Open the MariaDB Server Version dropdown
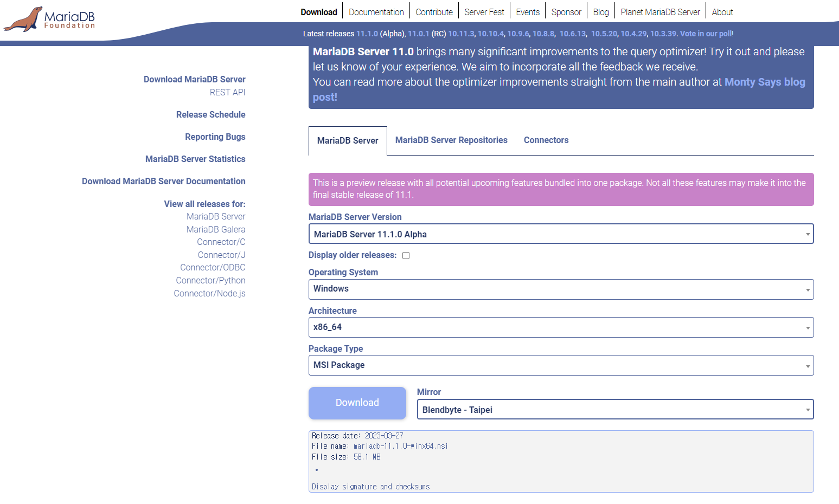839x504 pixels. [561, 234]
